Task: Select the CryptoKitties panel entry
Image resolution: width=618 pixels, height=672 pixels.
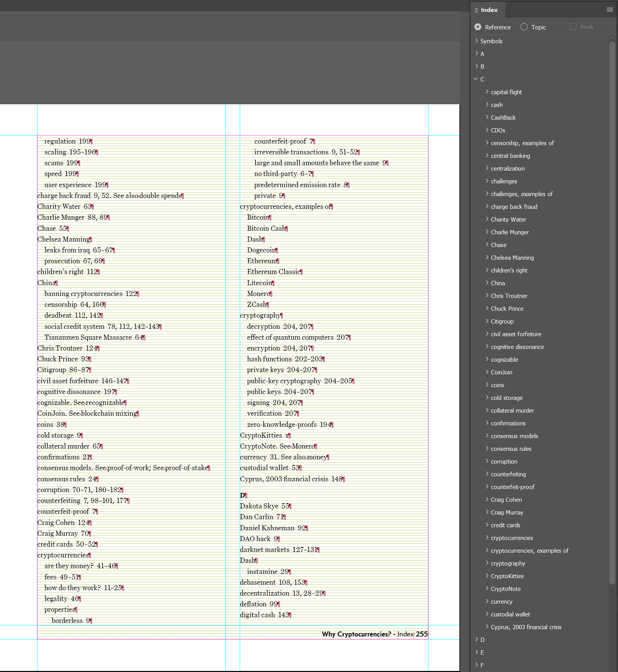Action: tap(507, 576)
